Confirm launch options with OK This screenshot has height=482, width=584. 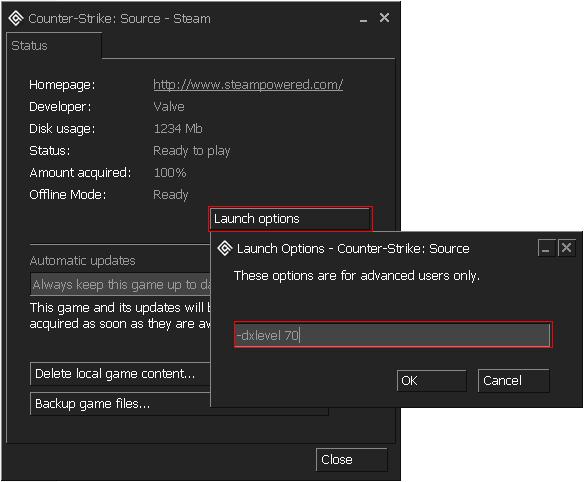click(x=431, y=381)
